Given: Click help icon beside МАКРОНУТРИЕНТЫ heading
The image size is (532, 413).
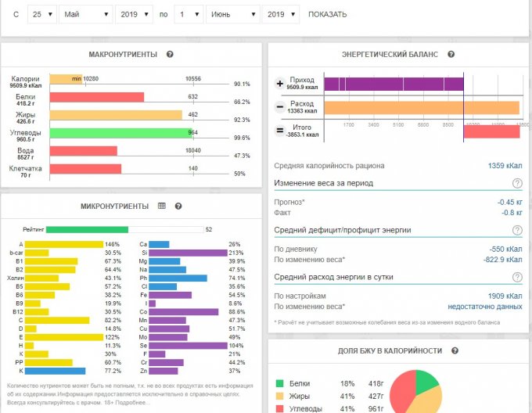Looking at the screenshot, I should click(x=170, y=54).
